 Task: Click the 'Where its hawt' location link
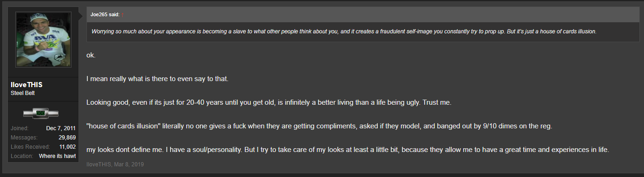click(x=57, y=156)
